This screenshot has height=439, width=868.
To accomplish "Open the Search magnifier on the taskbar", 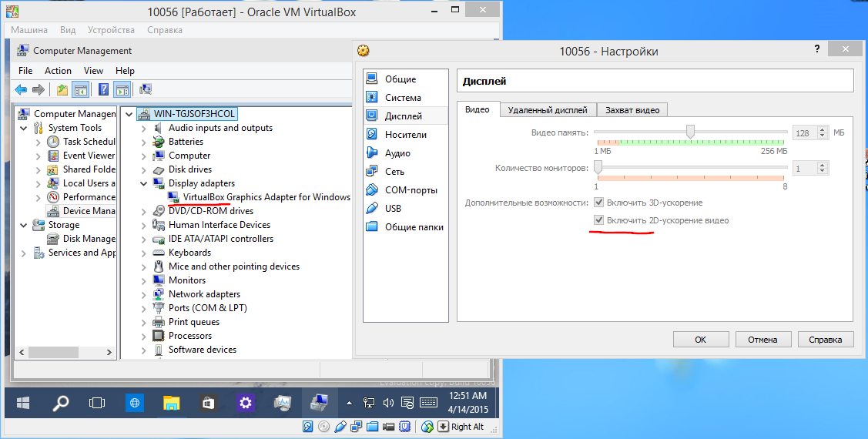I will [60, 403].
